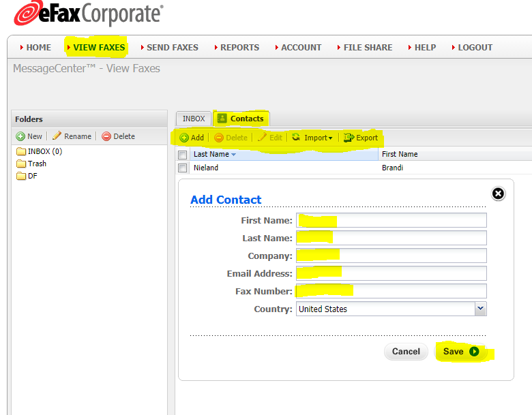
Task: Sort by Last Name column header
Action: coord(210,155)
